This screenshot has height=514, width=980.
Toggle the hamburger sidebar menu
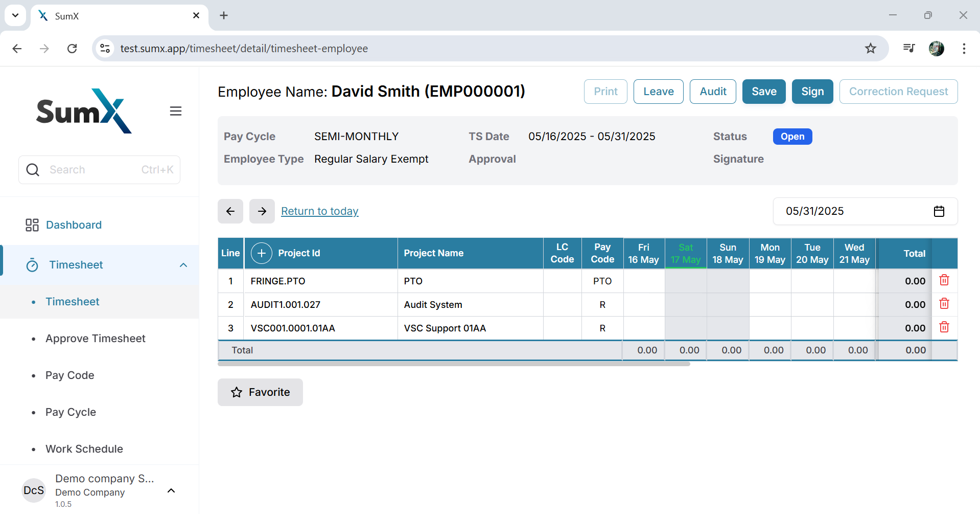point(176,111)
